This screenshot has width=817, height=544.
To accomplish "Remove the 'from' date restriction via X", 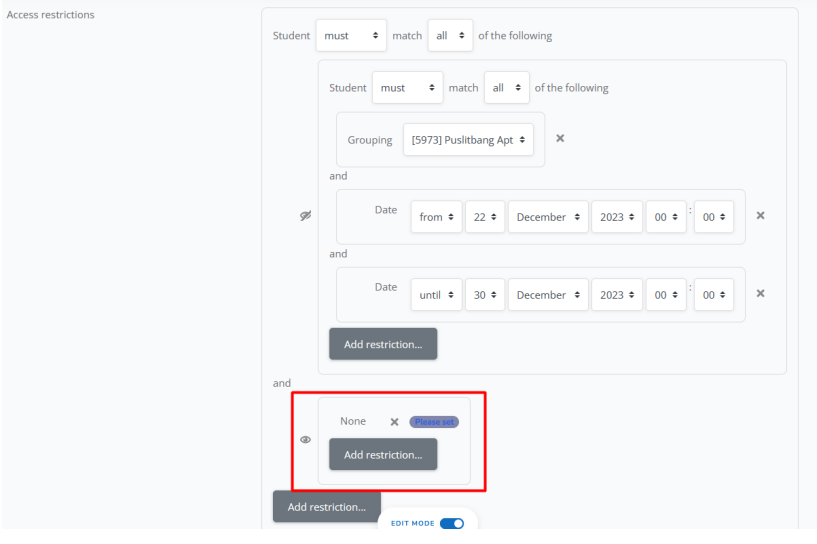I will 760,216.
